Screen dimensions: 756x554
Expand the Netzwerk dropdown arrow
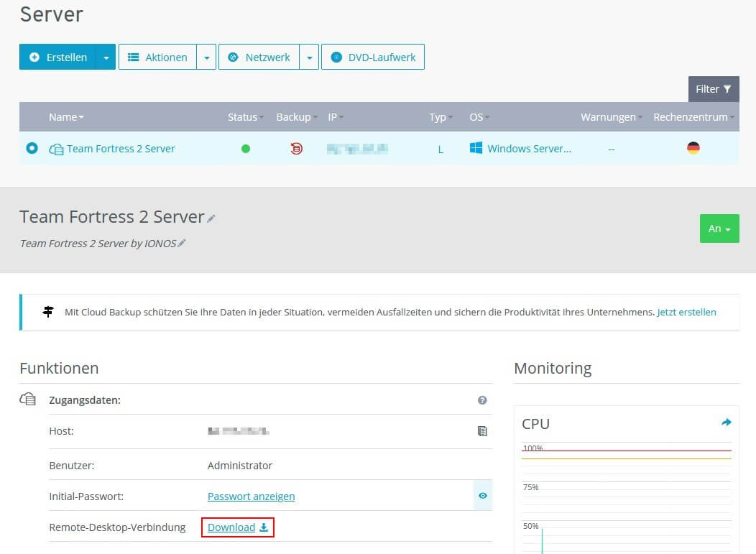(x=310, y=57)
